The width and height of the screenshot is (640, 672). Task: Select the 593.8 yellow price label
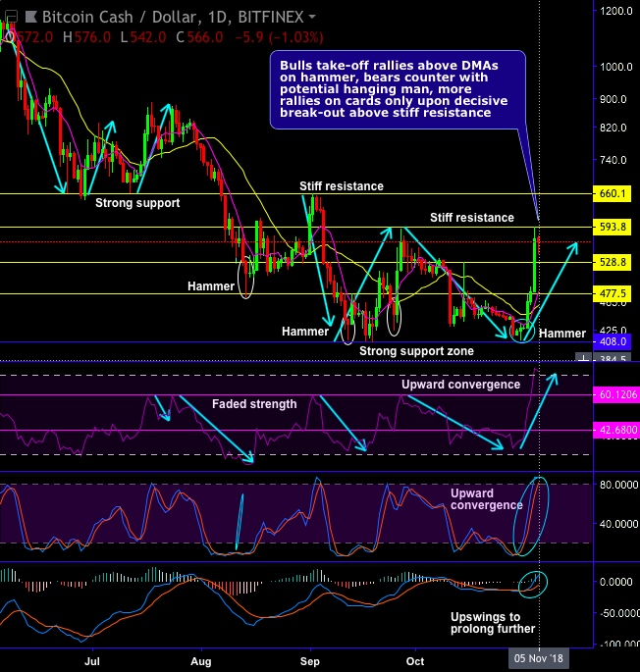pos(613,227)
